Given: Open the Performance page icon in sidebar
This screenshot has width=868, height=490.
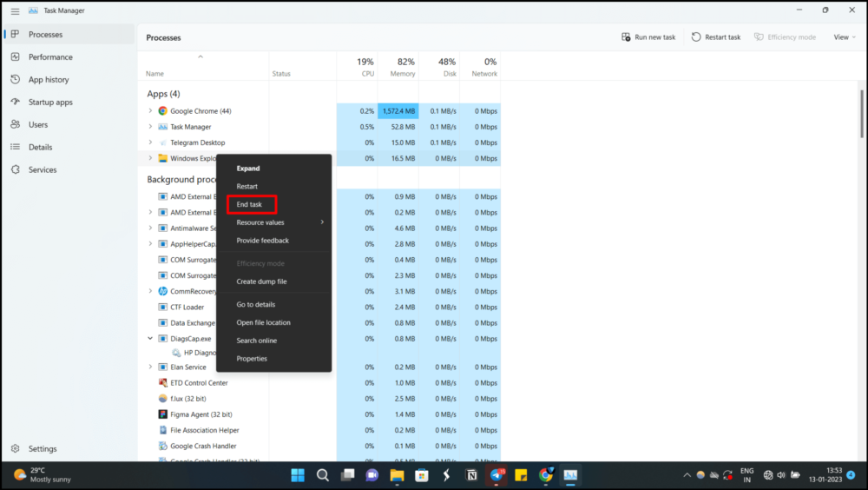Looking at the screenshot, I should click(16, 56).
